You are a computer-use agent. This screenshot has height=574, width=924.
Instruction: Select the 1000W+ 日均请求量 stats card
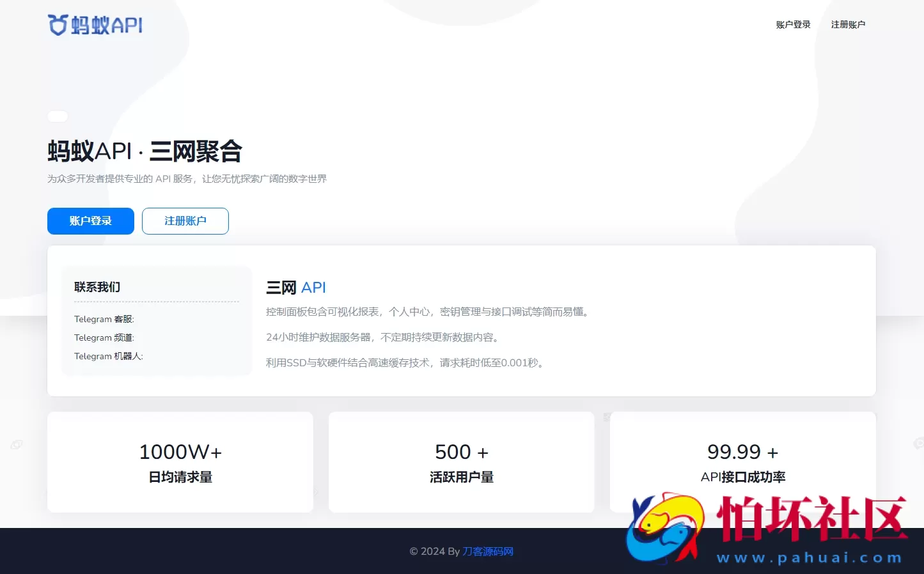pos(180,462)
